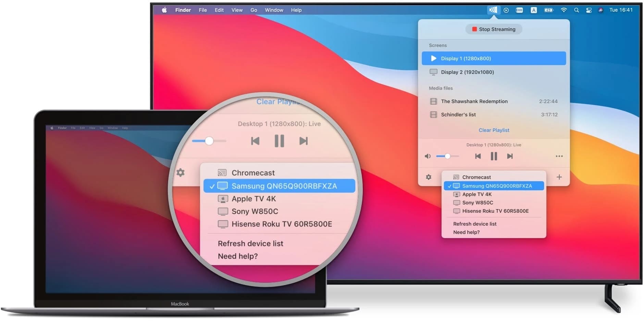Open the ellipsis options menu next to playback controls
The image size is (644, 329).
pos(559,156)
